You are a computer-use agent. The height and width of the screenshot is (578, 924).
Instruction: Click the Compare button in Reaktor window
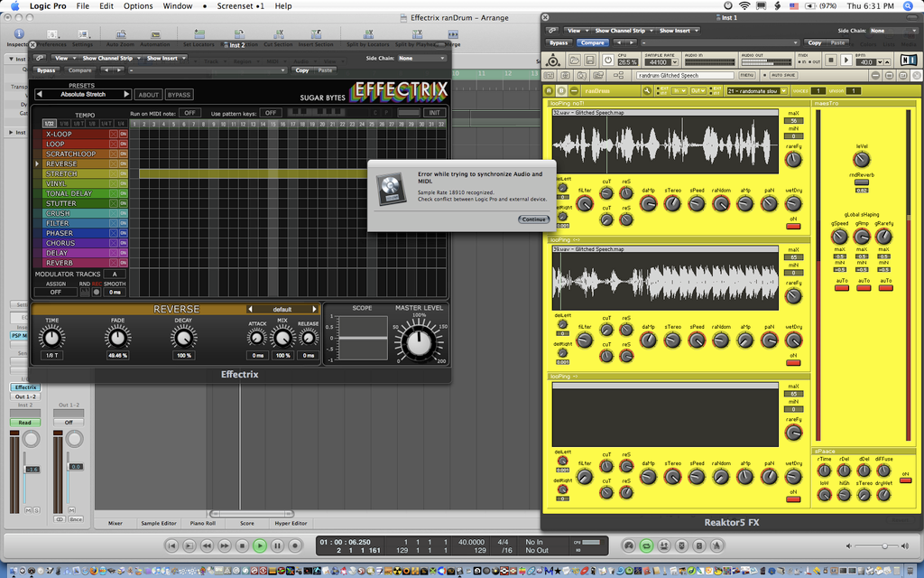point(593,42)
